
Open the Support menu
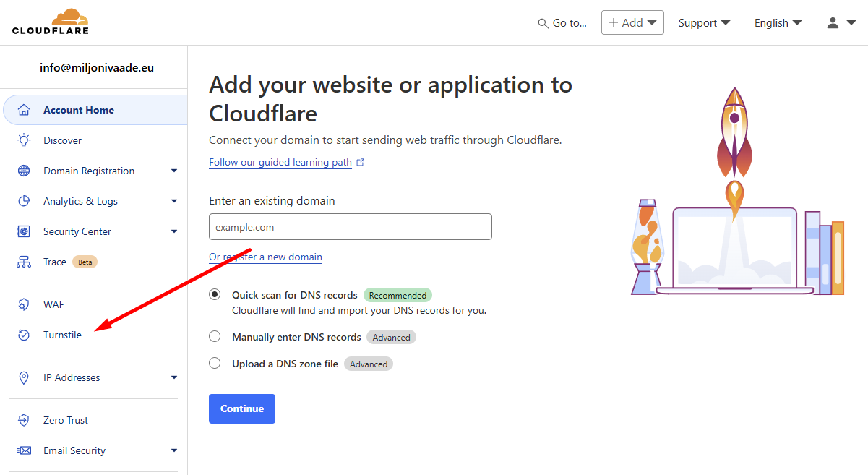pyautogui.click(x=703, y=22)
